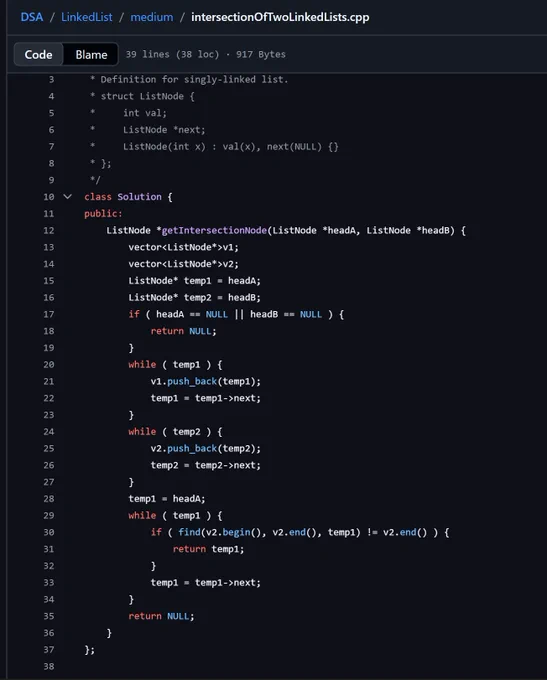The height and width of the screenshot is (680, 547).
Task: Click 'while ( temp2 ) {' line
Action: pyautogui.click(x=175, y=432)
